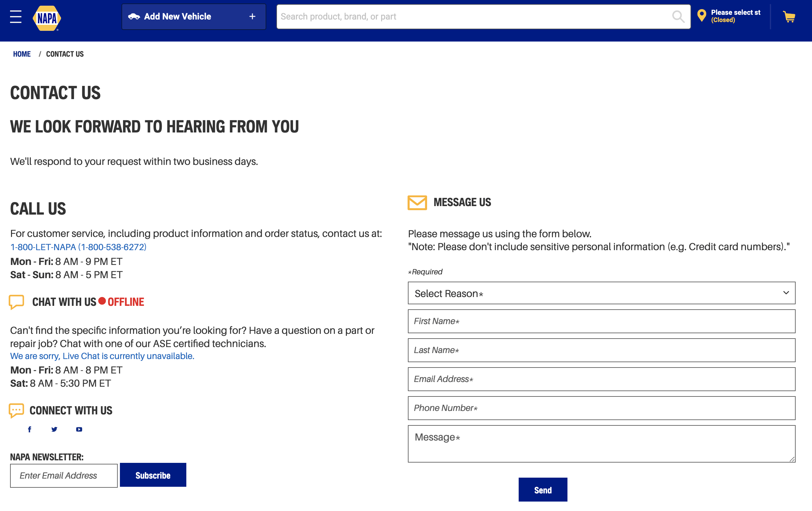
Task: Click the plus icon to add vehicle
Action: (252, 16)
